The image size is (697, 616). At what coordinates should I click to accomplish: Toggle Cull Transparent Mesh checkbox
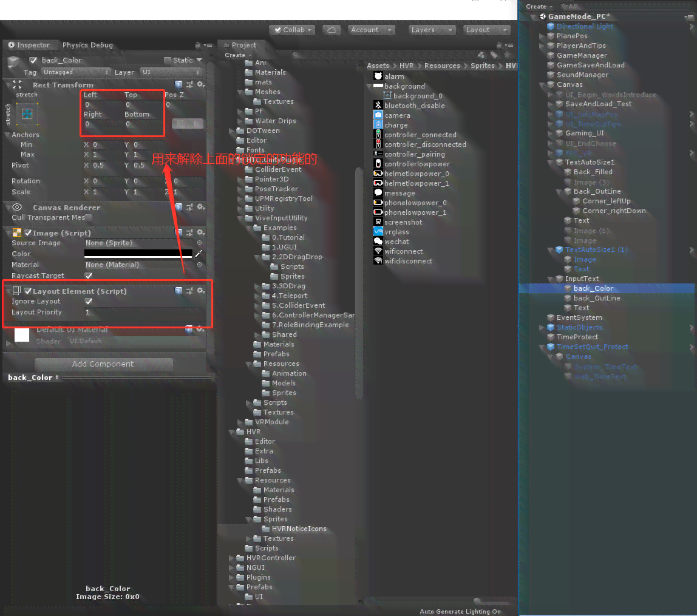pos(89,217)
